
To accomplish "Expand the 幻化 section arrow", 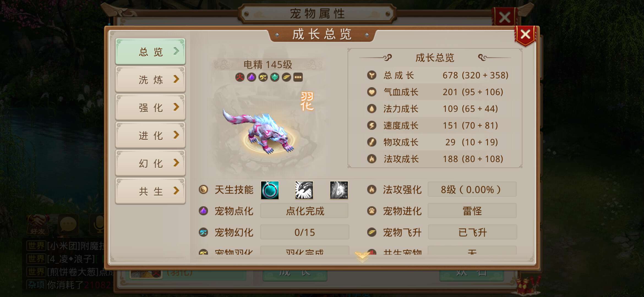I will click(176, 163).
